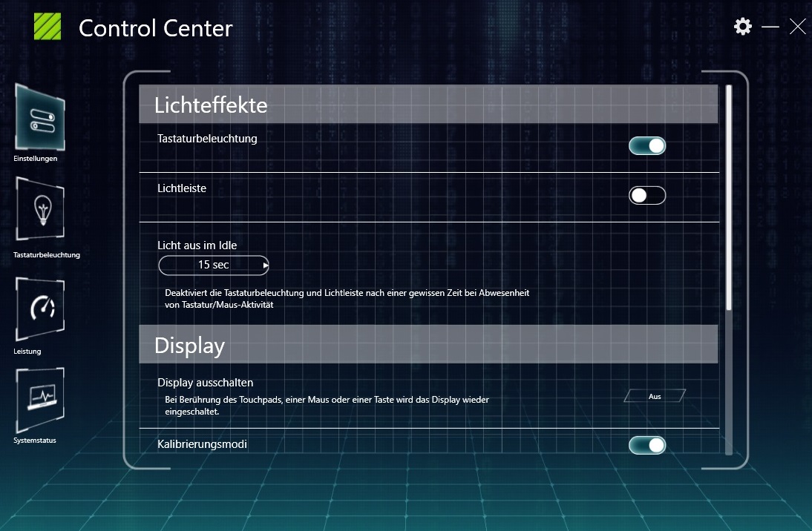Click the Lichteffekte section header
The width and height of the screenshot is (812, 531).
(428, 104)
